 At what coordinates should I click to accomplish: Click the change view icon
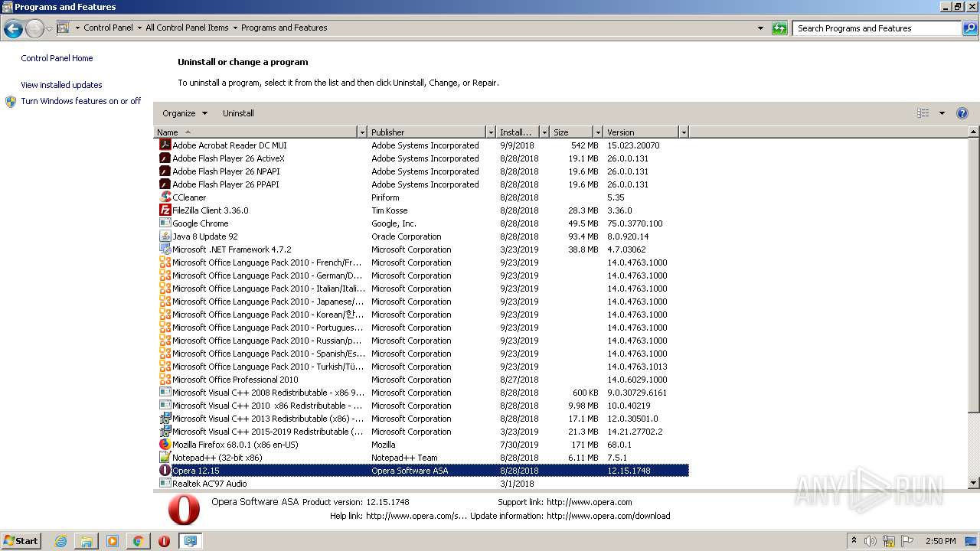[x=923, y=113]
